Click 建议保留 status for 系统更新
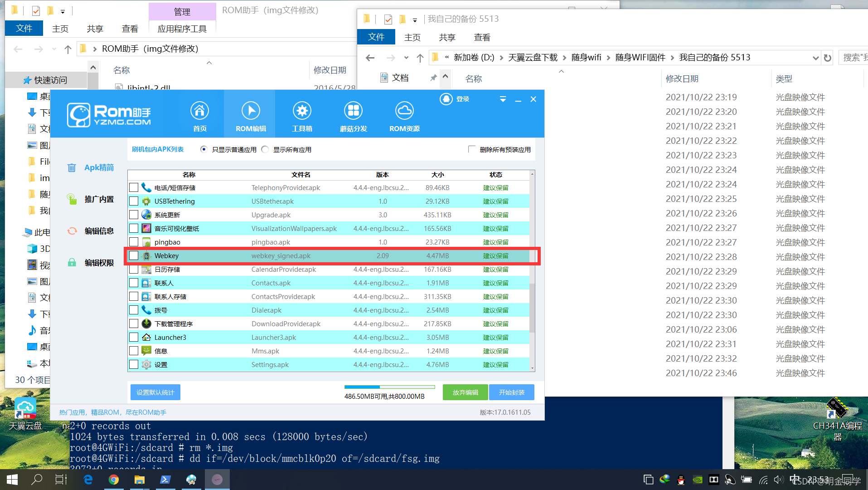868x490 pixels. [495, 215]
